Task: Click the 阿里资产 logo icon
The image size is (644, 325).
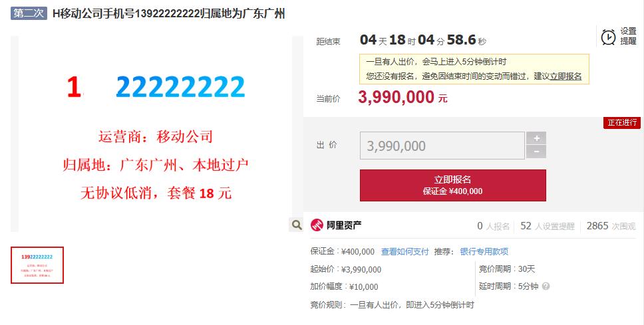Action: pyautogui.click(x=317, y=225)
